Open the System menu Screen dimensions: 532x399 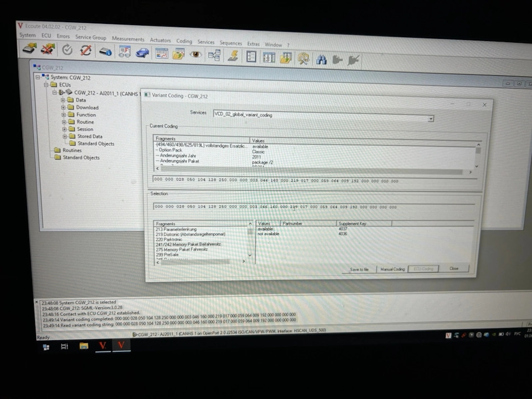pos(28,35)
